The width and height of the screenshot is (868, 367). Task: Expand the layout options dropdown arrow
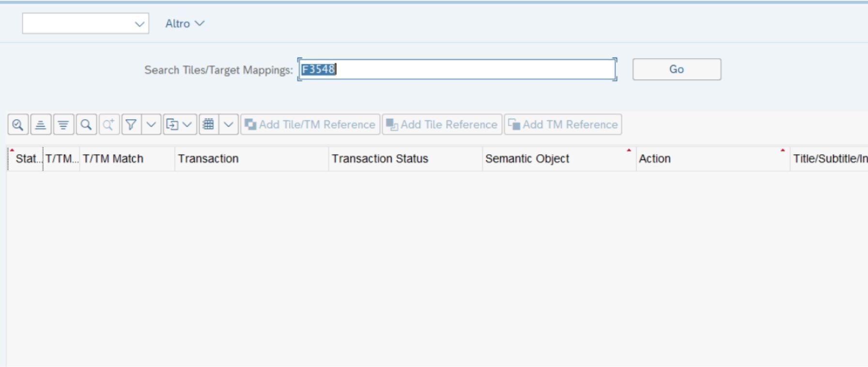pyautogui.click(x=229, y=125)
